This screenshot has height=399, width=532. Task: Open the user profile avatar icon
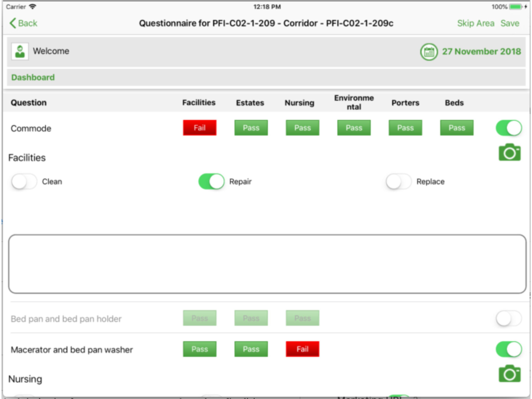point(20,51)
